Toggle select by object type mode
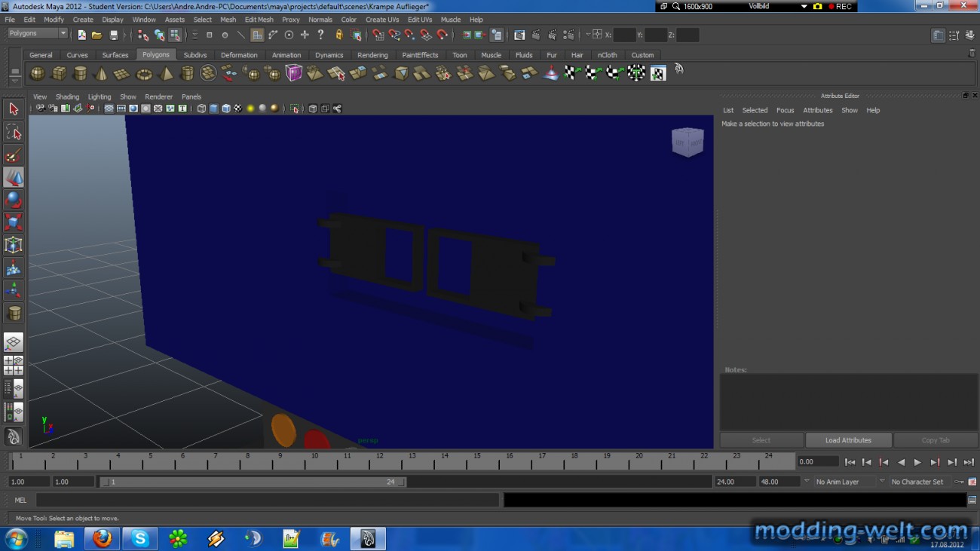The height and width of the screenshot is (551, 980). [x=159, y=35]
